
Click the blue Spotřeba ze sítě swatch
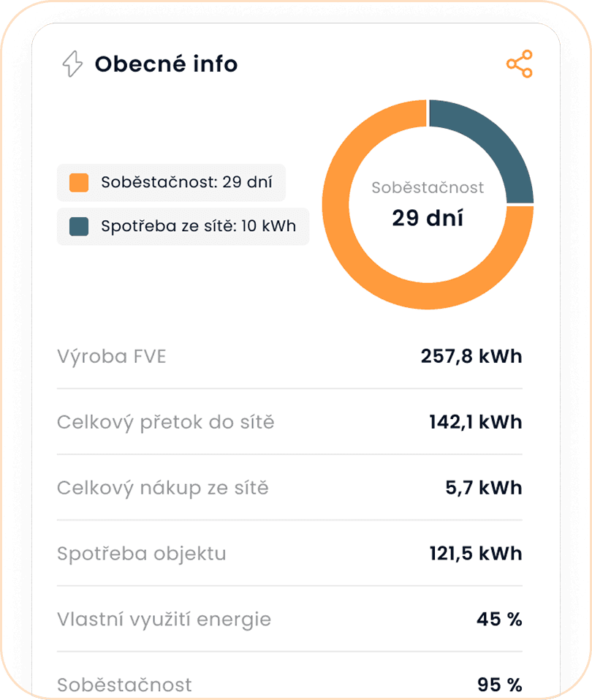tap(79, 226)
